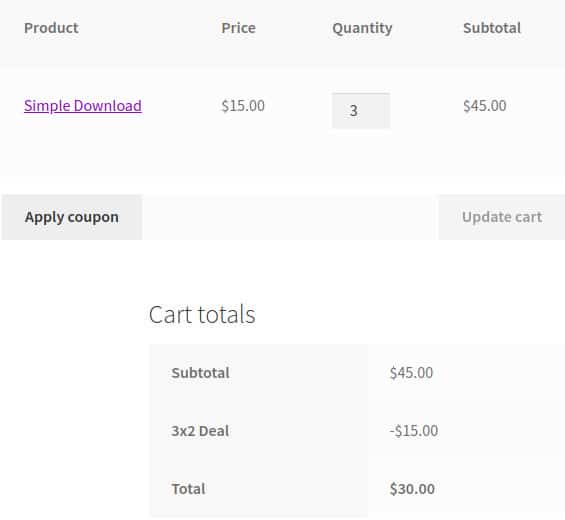Screen dimensions: 565x520
Task: Click the $15.00 unit price
Action: pos(243,106)
